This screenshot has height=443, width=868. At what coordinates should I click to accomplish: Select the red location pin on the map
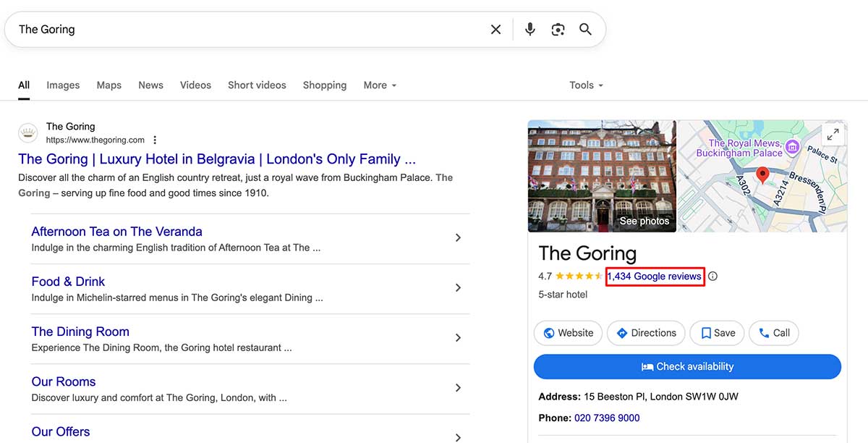click(x=762, y=174)
